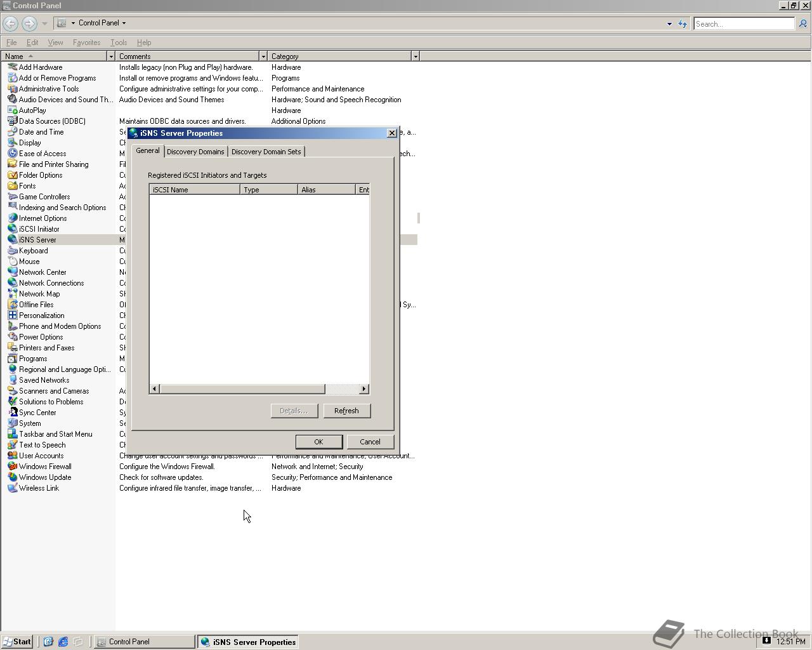Open the iSCSI Initiator icon

(x=12, y=229)
